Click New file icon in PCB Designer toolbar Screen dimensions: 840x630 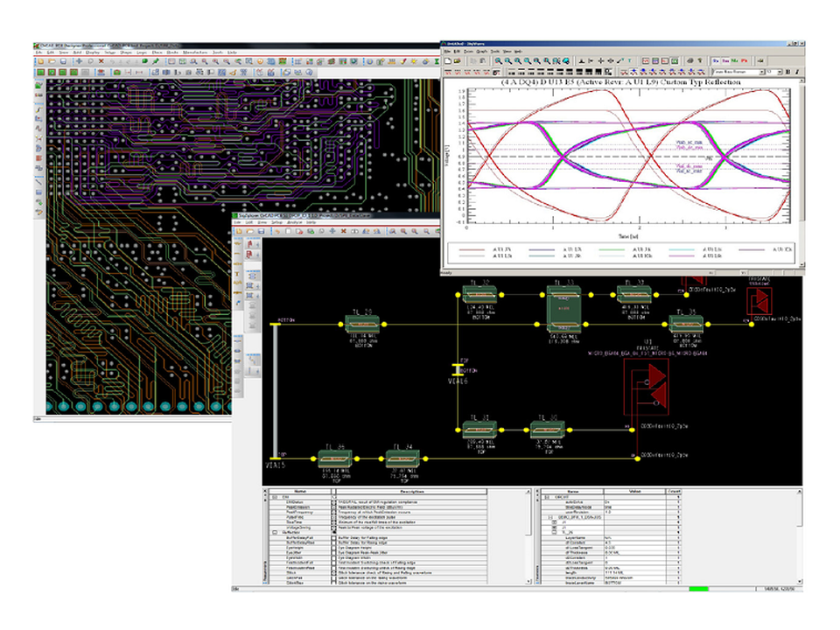pyautogui.click(x=41, y=61)
